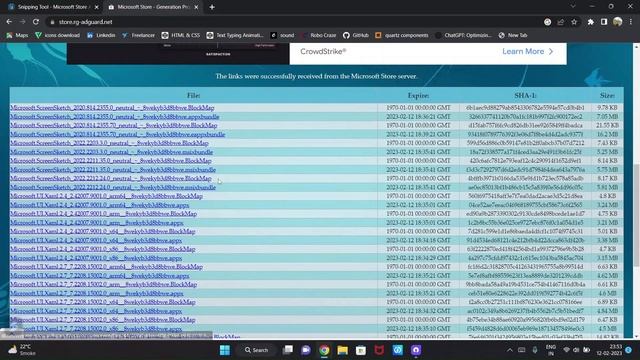640x360 pixels.
Task: Open the Windows Start menu
Action: tap(224, 350)
